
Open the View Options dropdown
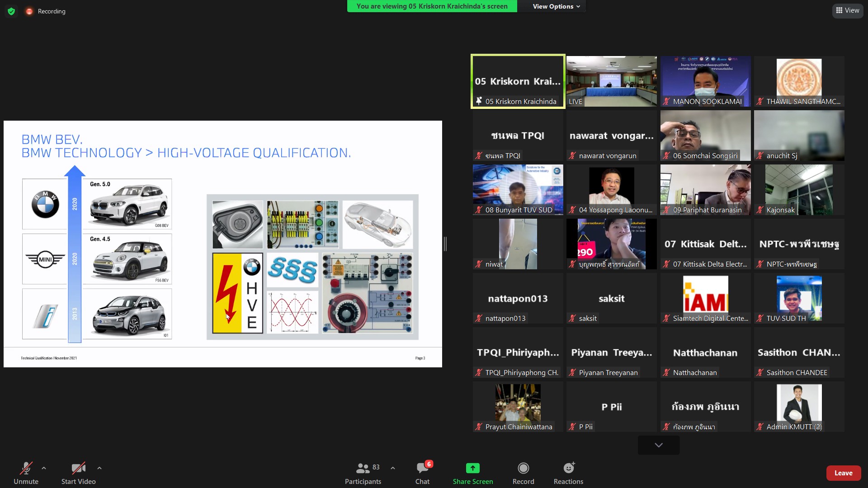tap(556, 6)
